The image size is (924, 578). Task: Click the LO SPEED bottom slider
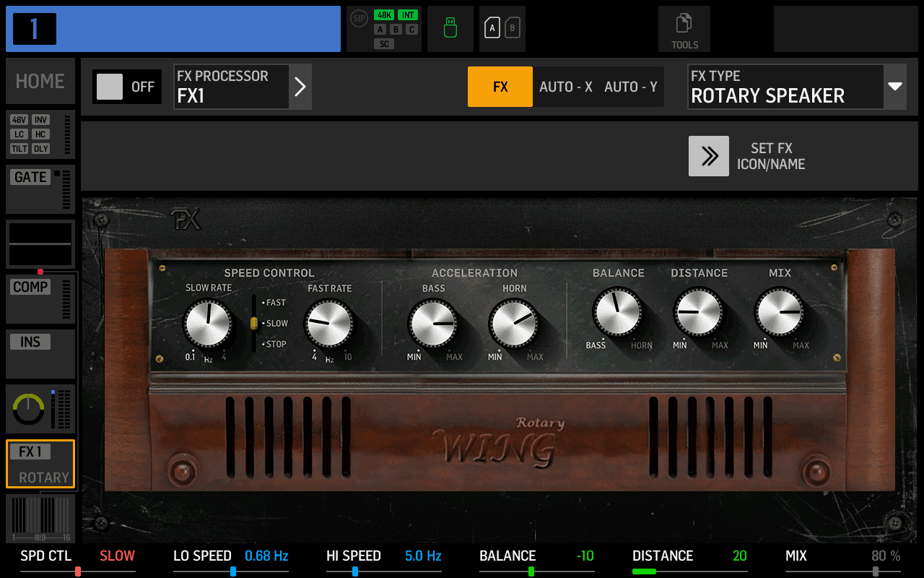click(231, 571)
